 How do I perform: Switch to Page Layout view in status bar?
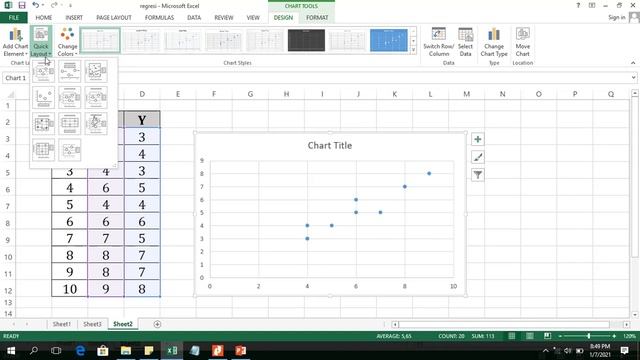point(529,336)
